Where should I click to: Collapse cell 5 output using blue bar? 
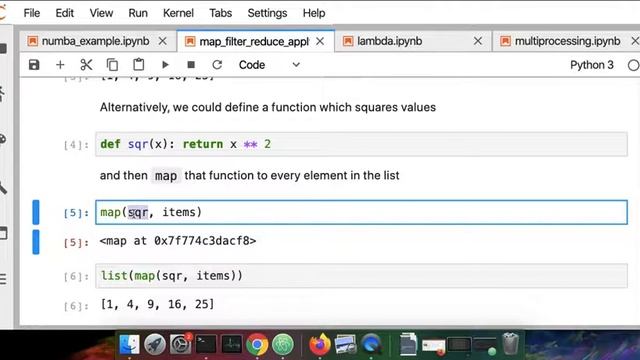pyautogui.click(x=36, y=242)
